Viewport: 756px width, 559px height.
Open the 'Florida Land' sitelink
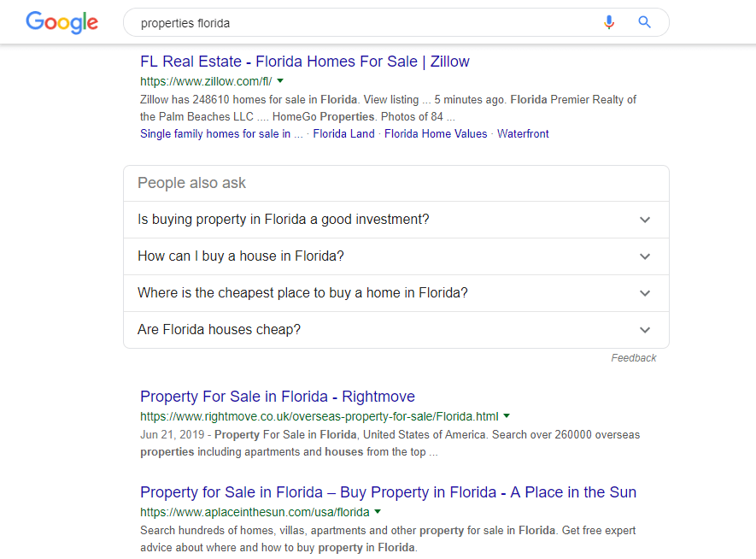point(343,133)
